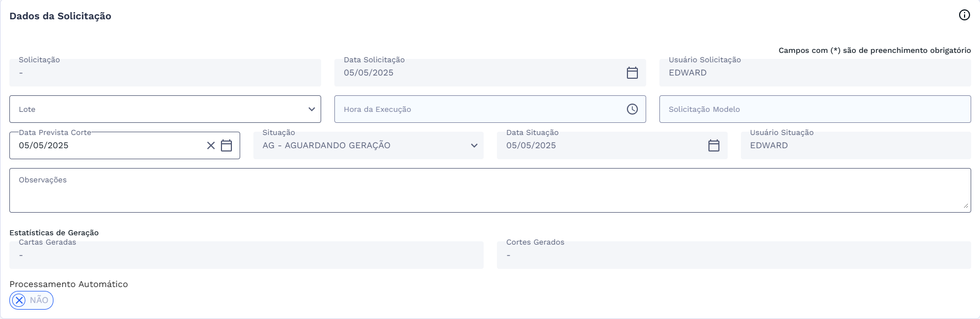980x319 pixels.
Task: Open the calendar picker for Data Prevista Corte
Action: tap(226, 145)
